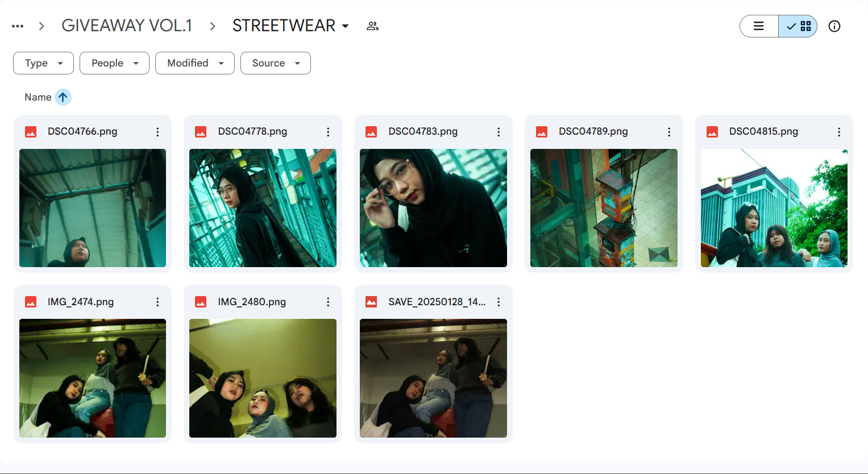868x474 pixels.
Task: Reverse sort direction with the arrow
Action: [x=63, y=97]
